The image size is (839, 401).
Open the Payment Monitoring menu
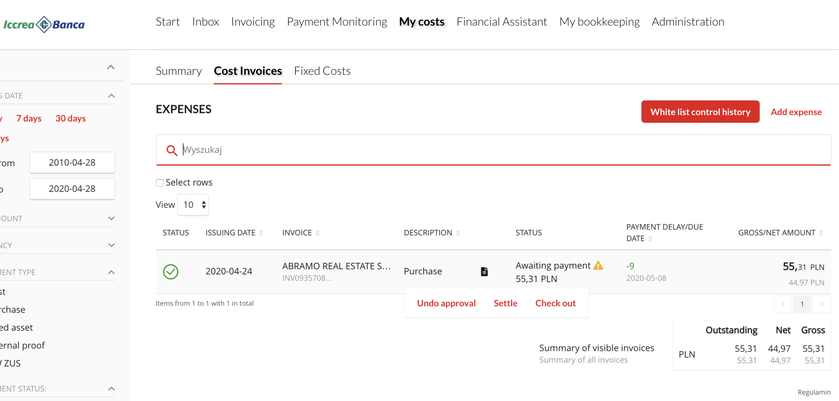(x=336, y=22)
